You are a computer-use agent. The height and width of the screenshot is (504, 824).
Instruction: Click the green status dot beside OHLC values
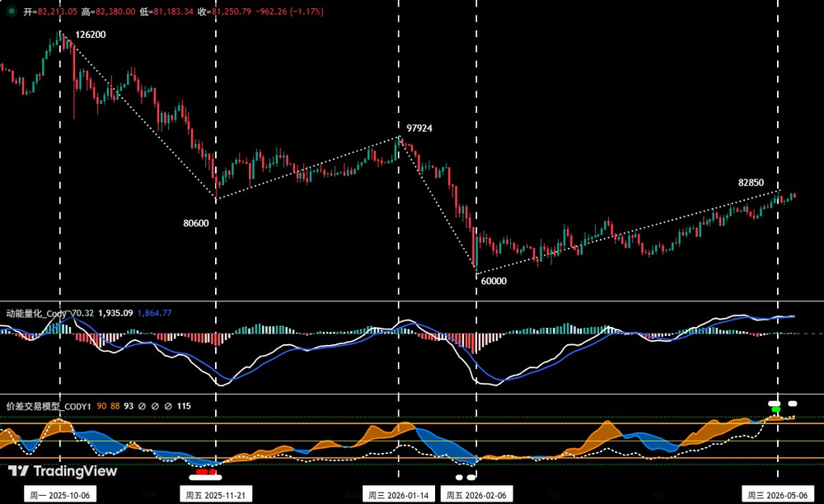(x=12, y=11)
